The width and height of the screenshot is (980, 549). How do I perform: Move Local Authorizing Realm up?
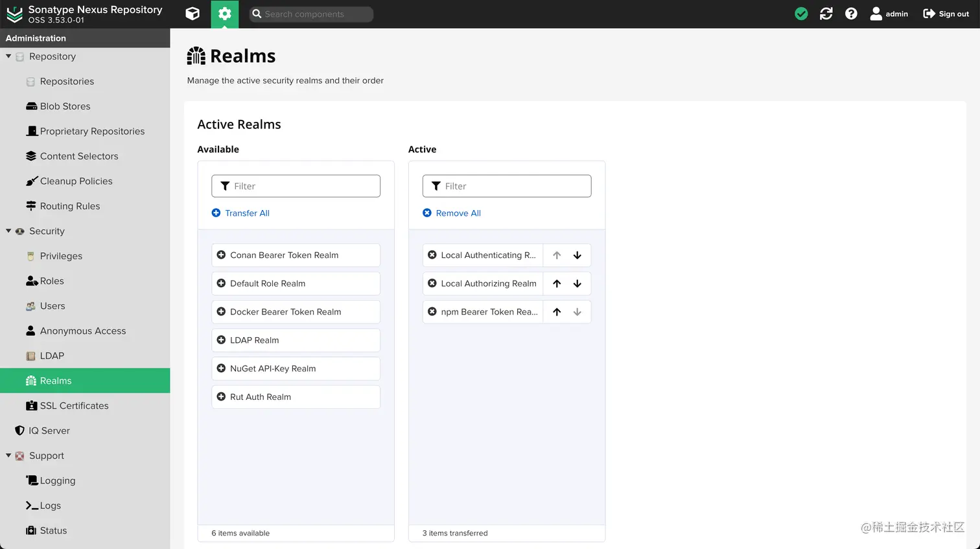click(x=557, y=283)
